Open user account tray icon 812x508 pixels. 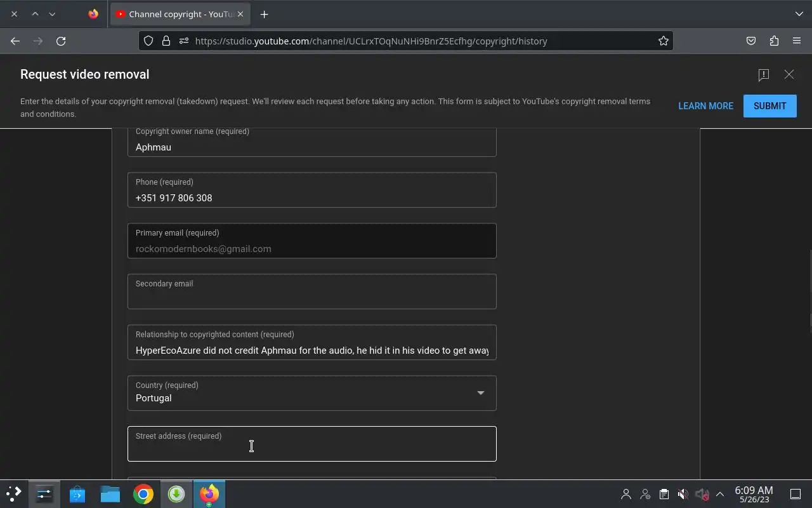[626, 494]
